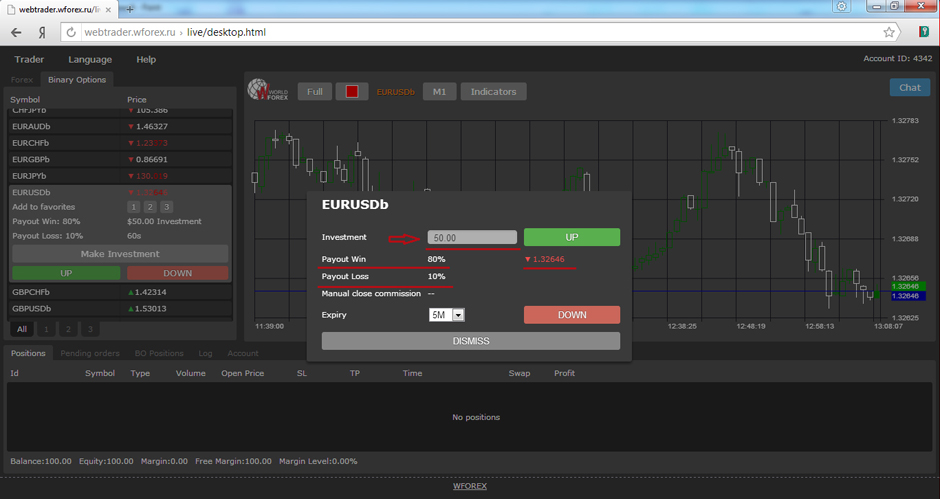
Task: Open a new browser tab
Action: [x=129, y=9]
